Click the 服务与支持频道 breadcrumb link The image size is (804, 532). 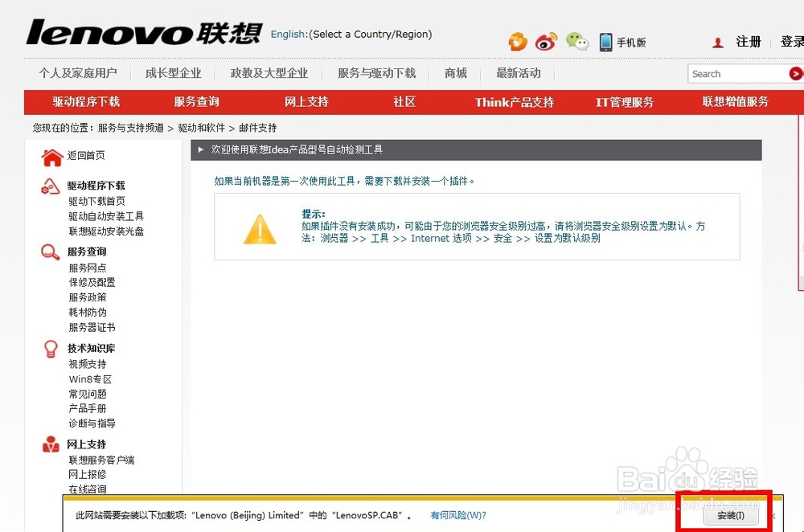131,128
